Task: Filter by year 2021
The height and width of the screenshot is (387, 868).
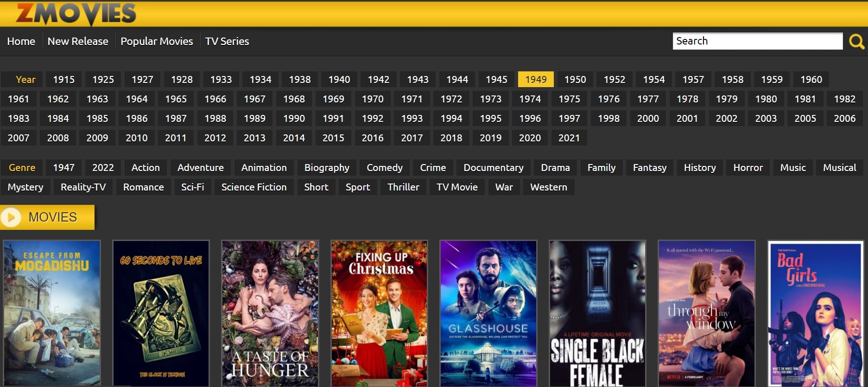Action: click(569, 138)
